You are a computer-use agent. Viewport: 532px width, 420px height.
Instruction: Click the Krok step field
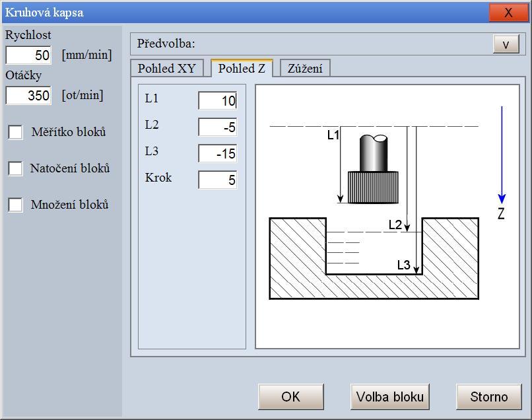(217, 180)
